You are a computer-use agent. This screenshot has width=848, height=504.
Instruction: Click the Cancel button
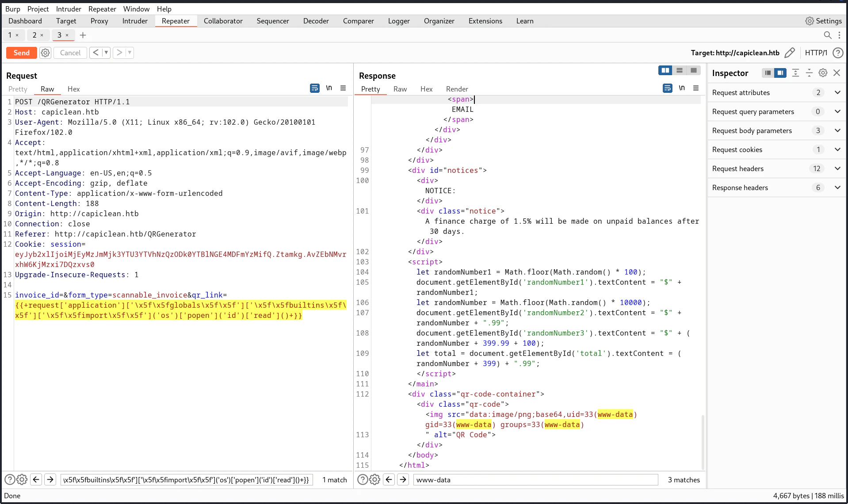(x=70, y=53)
